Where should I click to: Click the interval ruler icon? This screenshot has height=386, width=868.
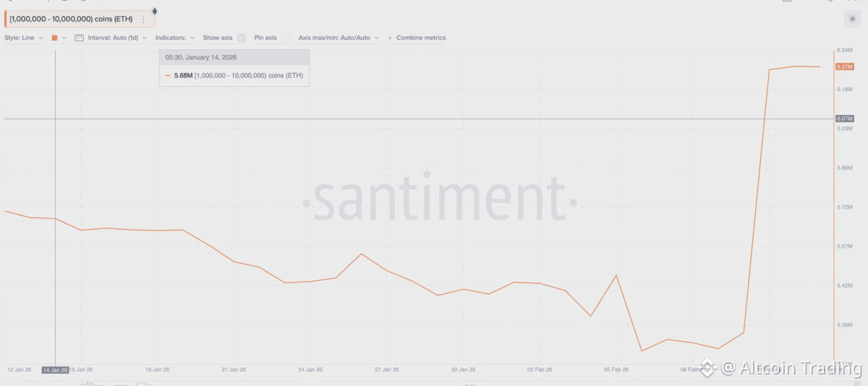80,38
